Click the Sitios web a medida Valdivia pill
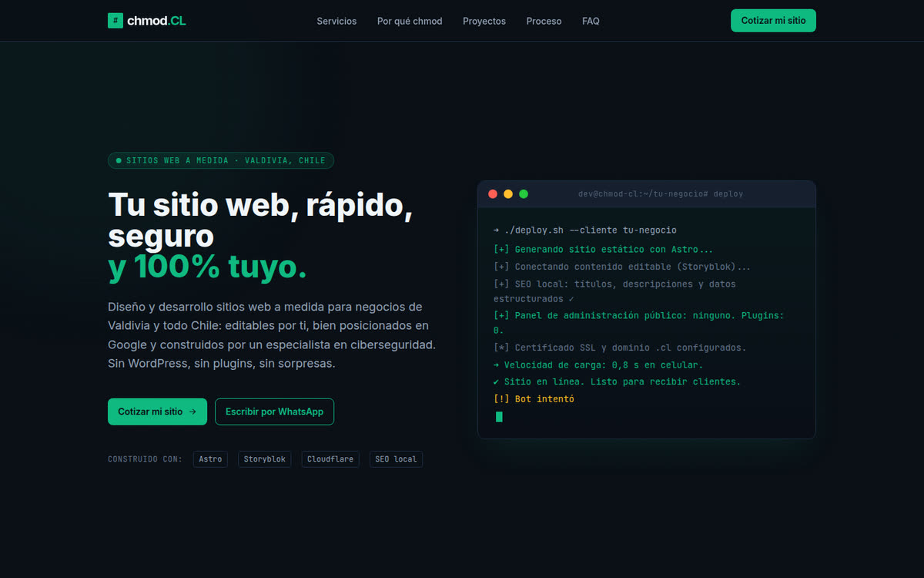Viewport: 924px width, 578px height. click(x=221, y=160)
